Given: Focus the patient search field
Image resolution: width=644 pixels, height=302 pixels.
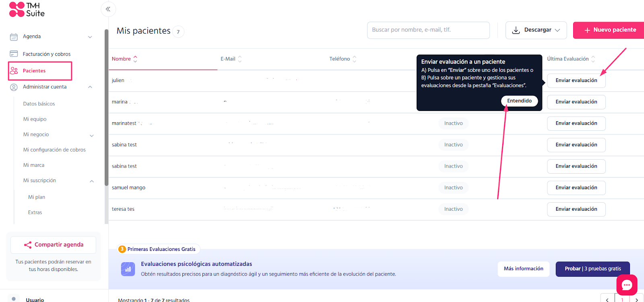Looking at the screenshot, I should [x=428, y=30].
